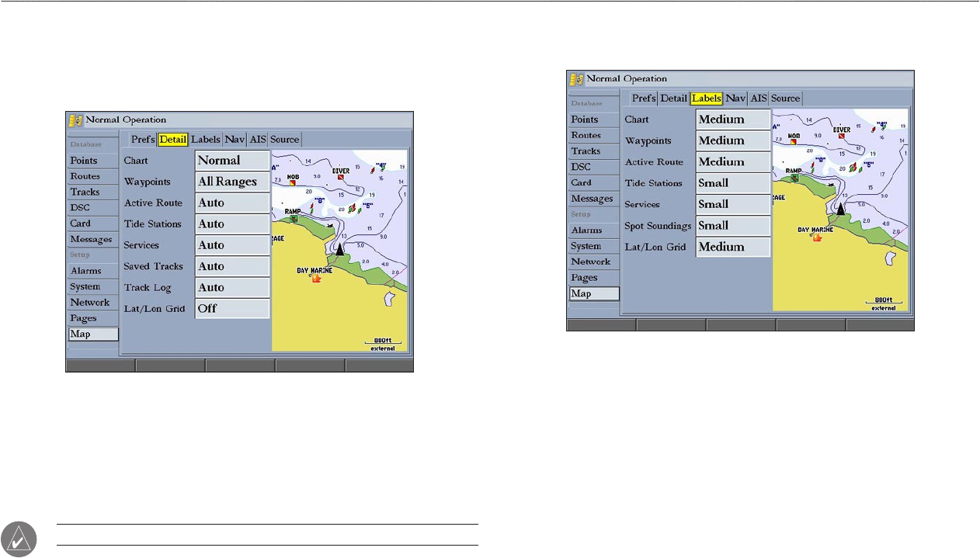Click the black boat position triangle on Detail screen map
The image size is (980, 558).
tap(339, 248)
